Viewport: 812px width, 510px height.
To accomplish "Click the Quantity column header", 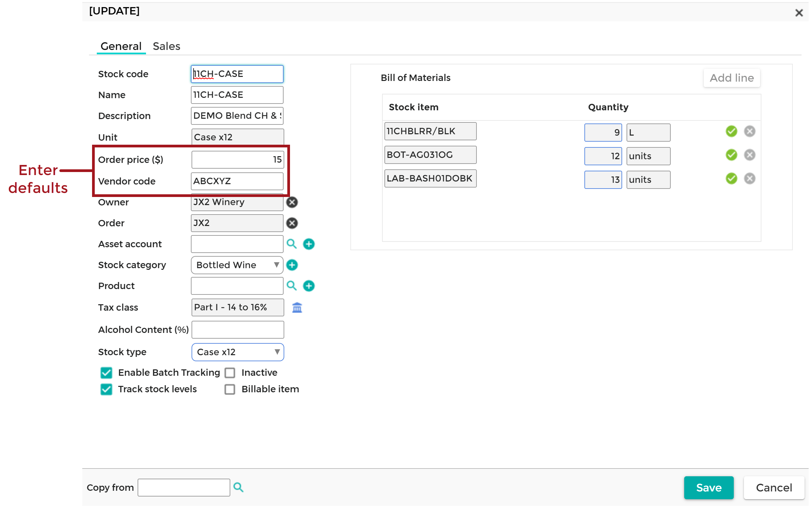I will click(608, 107).
